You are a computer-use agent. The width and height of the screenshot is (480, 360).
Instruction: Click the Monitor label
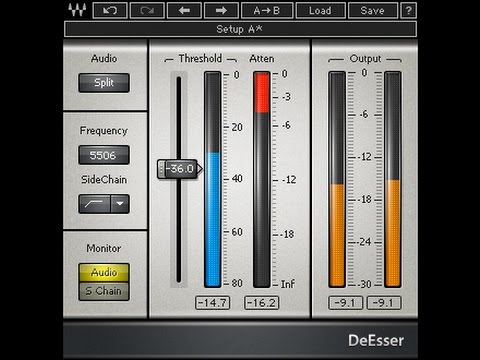pyautogui.click(x=104, y=248)
